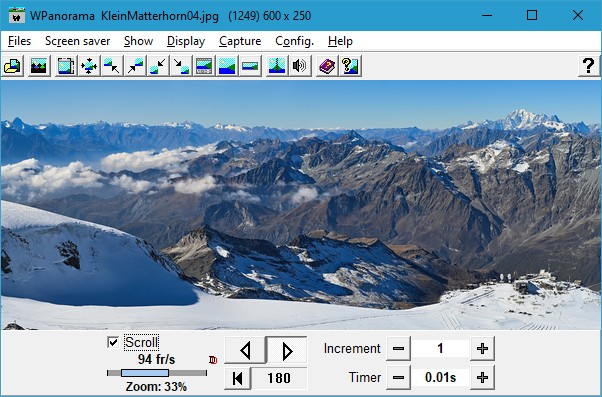Minimize the WPanorama window
The image size is (602, 397).
click(x=487, y=15)
